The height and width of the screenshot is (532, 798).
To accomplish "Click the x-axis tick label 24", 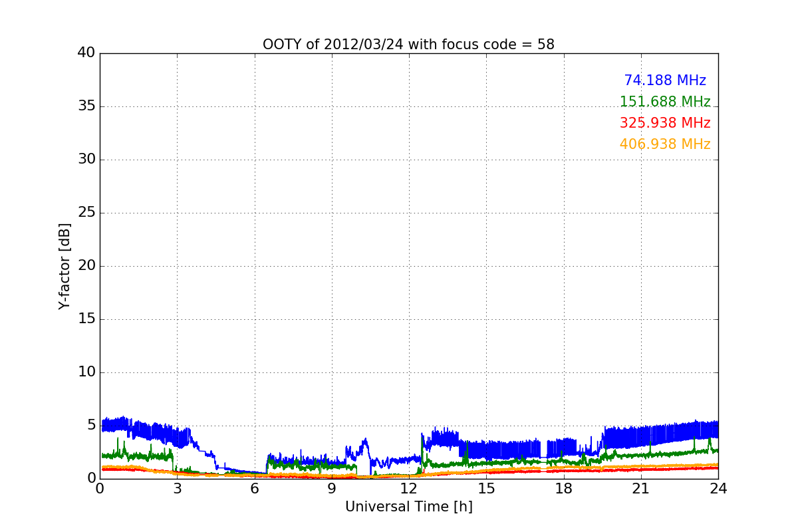I will coord(718,489).
